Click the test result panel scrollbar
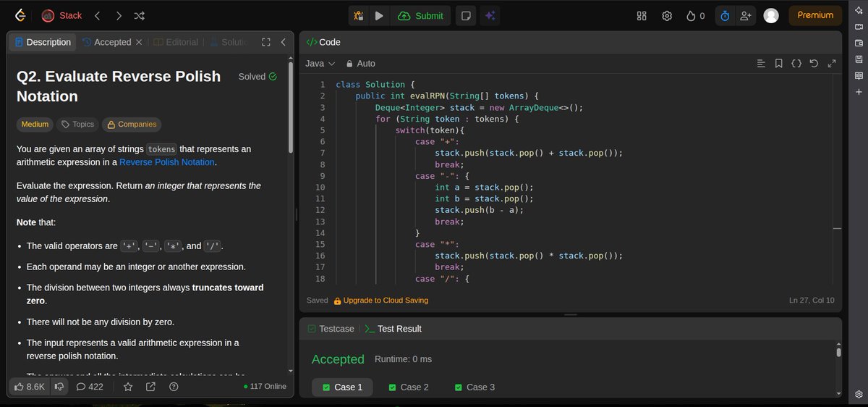 point(838,353)
